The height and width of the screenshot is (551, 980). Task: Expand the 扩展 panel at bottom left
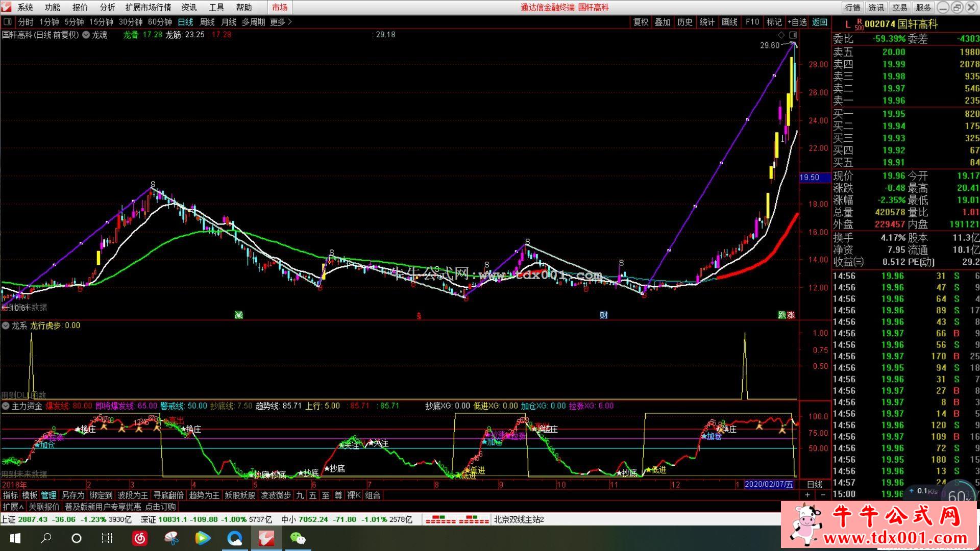(13, 507)
